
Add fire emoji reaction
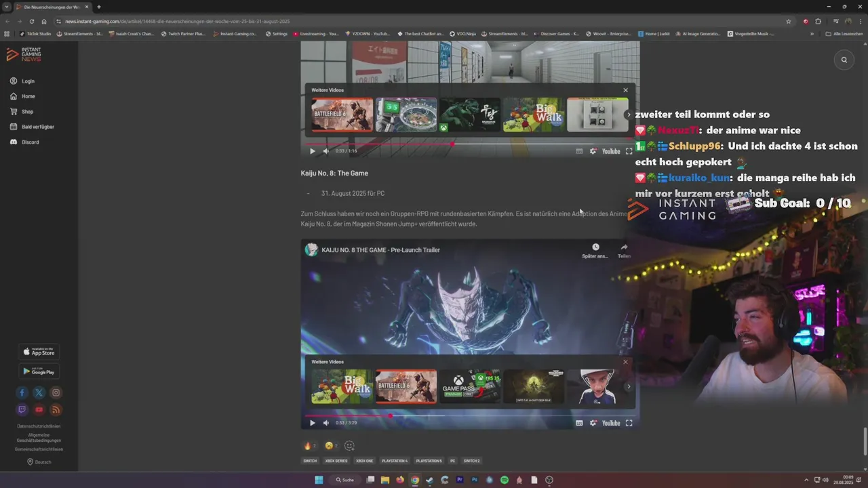coord(310,446)
